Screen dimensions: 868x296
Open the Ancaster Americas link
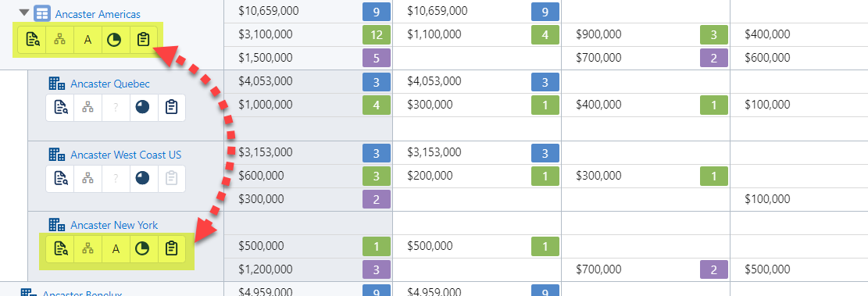pyautogui.click(x=98, y=14)
